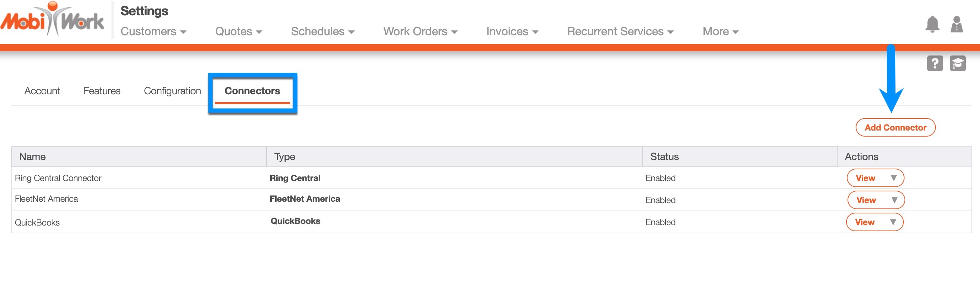
Task: Expand actions arrow for FleetNet America
Action: click(x=895, y=200)
